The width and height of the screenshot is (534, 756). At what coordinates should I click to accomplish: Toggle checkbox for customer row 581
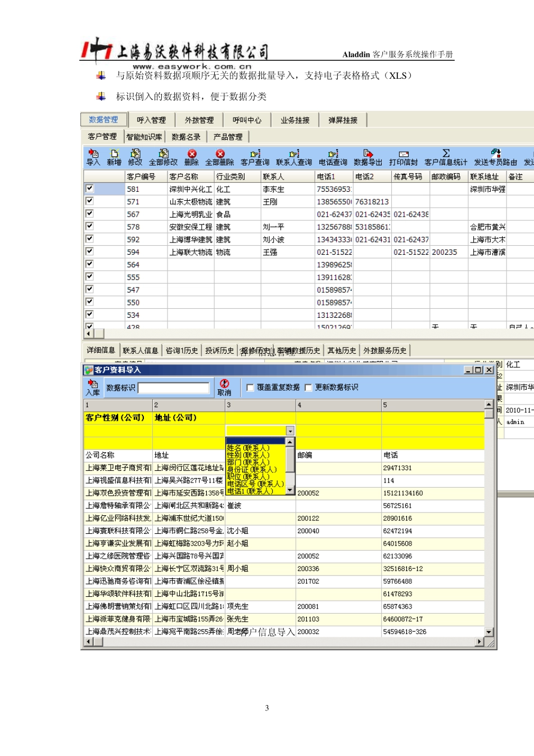[89, 188]
